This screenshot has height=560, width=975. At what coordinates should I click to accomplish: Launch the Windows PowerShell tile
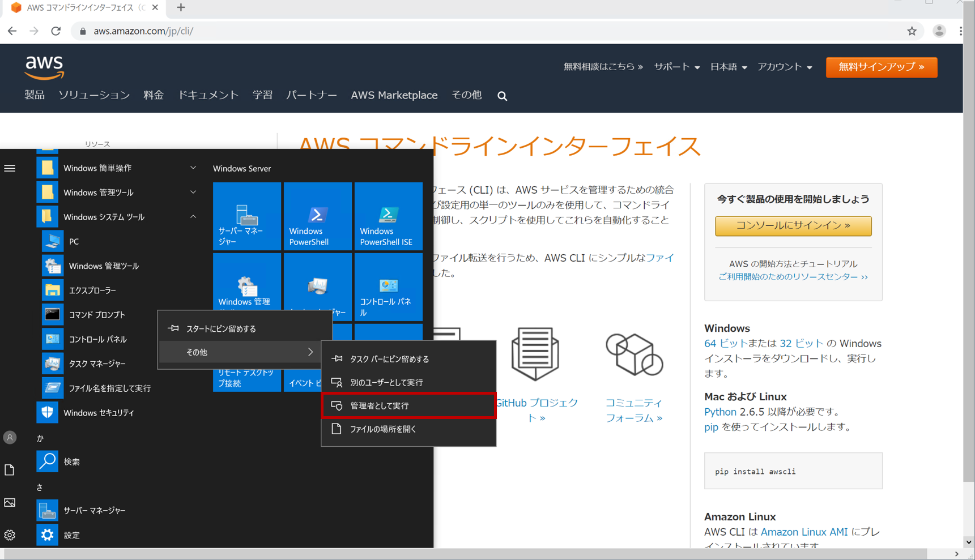[x=318, y=216]
